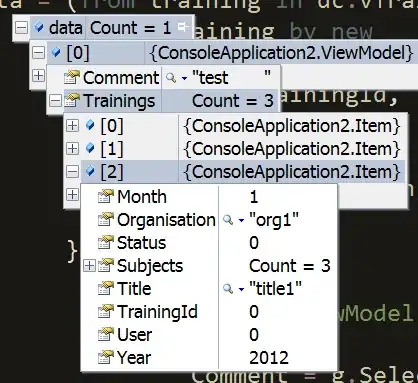Image resolution: width=418 pixels, height=383 pixels.
Task: Select the Subjects property name
Action: click(x=150, y=266)
